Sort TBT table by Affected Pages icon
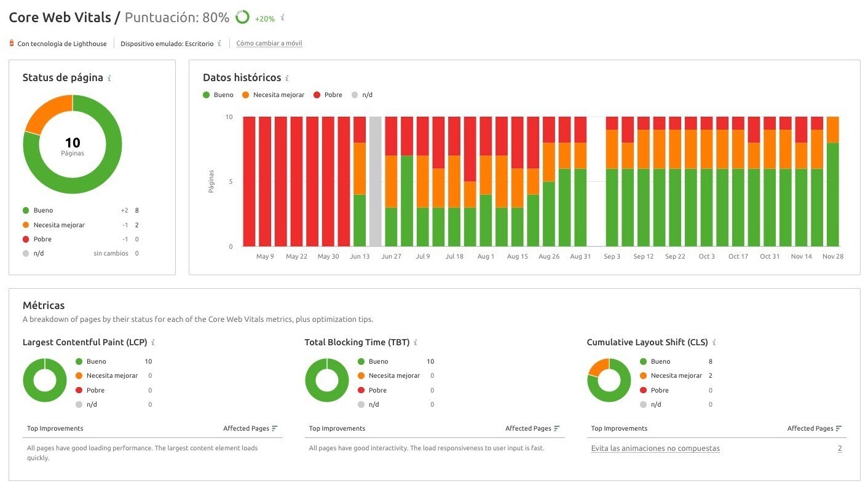 pyautogui.click(x=557, y=428)
